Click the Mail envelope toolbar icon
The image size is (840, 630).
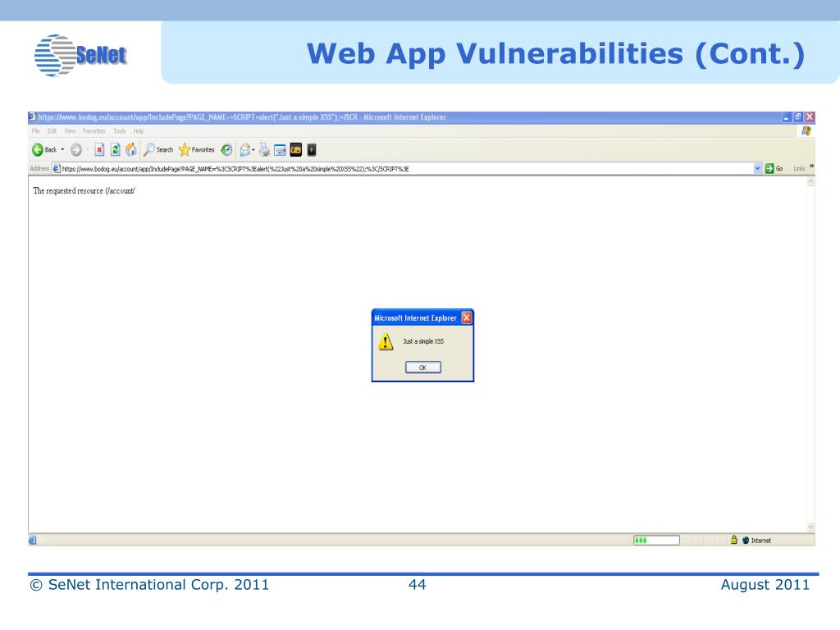(x=244, y=150)
